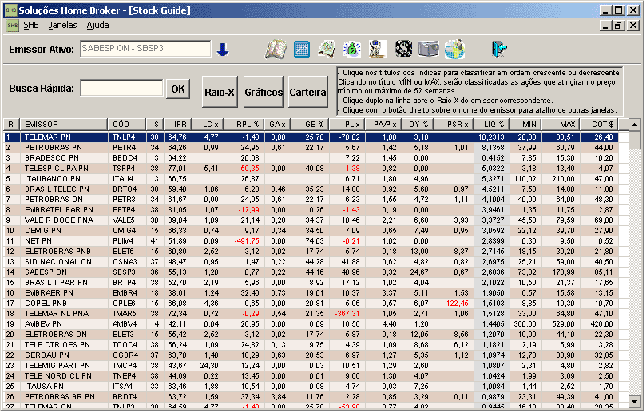
Task: Click the Carteira button
Action: (308, 92)
